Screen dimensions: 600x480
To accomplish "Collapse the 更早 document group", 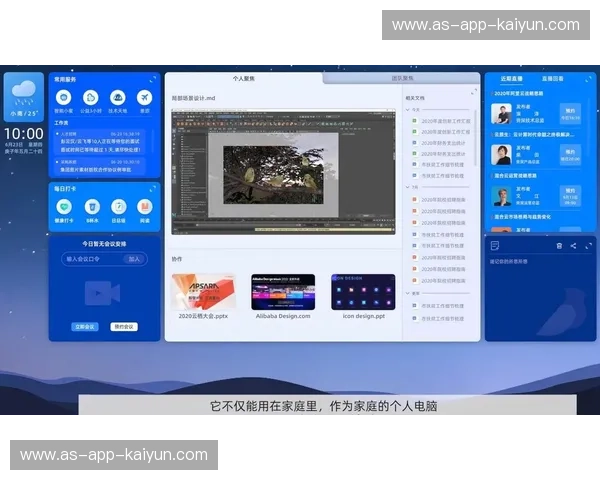I will 408,293.
